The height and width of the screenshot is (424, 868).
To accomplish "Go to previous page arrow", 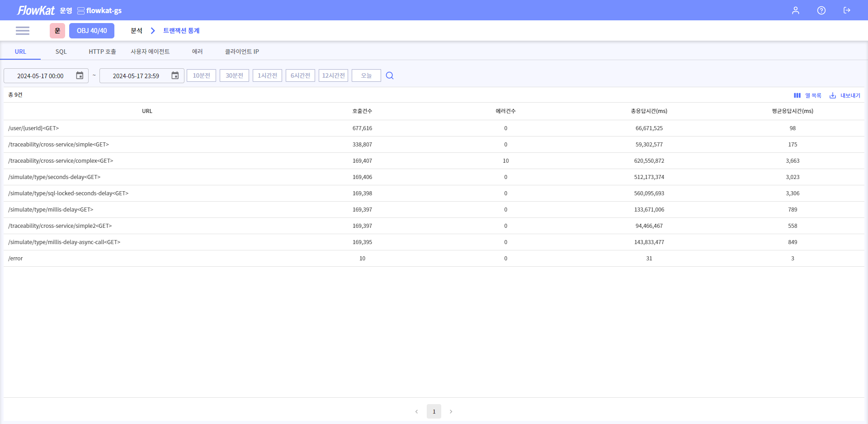I will (x=416, y=411).
